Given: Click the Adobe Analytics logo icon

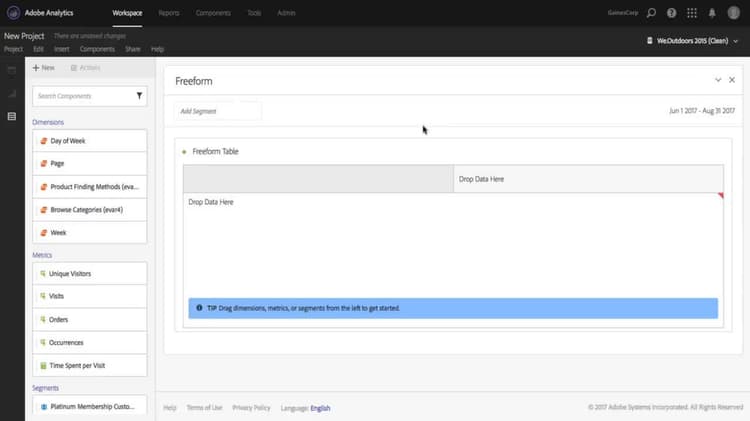Looking at the screenshot, I should pos(13,13).
